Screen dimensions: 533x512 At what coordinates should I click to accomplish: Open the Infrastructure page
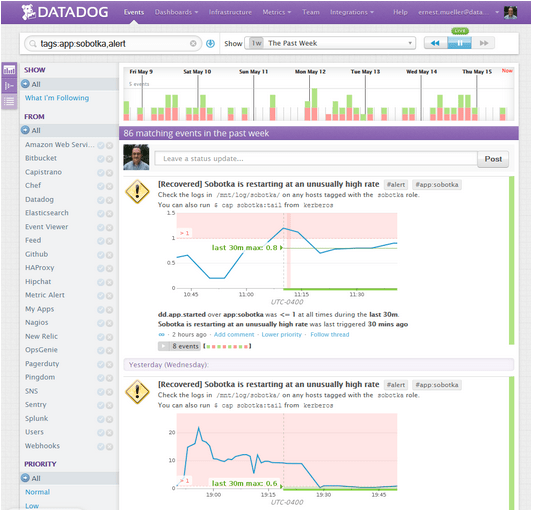[x=230, y=12]
